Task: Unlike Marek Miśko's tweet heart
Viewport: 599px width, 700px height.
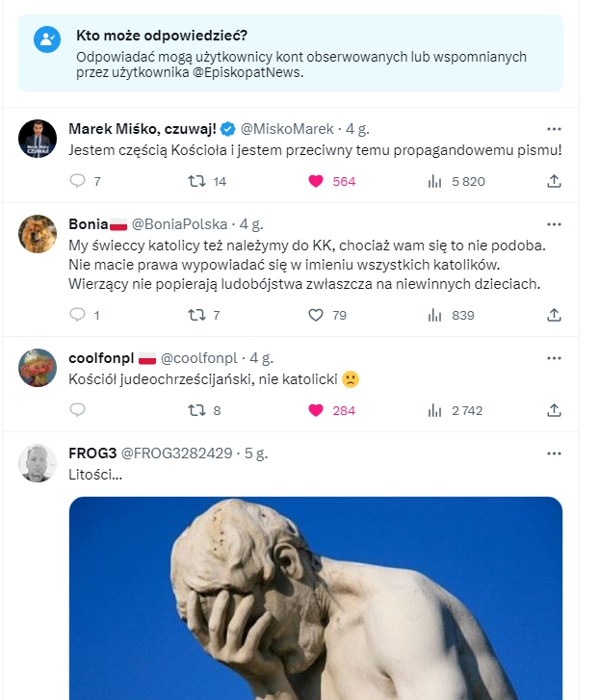Action: 316,181
